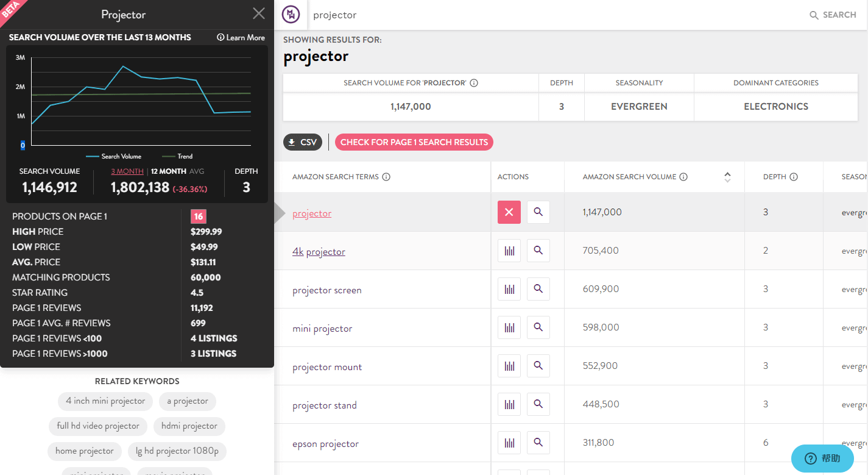Click the app logo icon
This screenshot has height=475, width=868.
tap(291, 15)
